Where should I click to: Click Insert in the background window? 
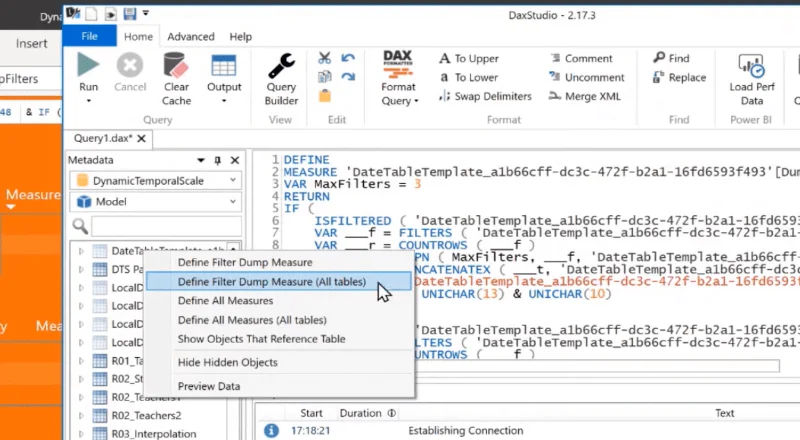pos(31,43)
